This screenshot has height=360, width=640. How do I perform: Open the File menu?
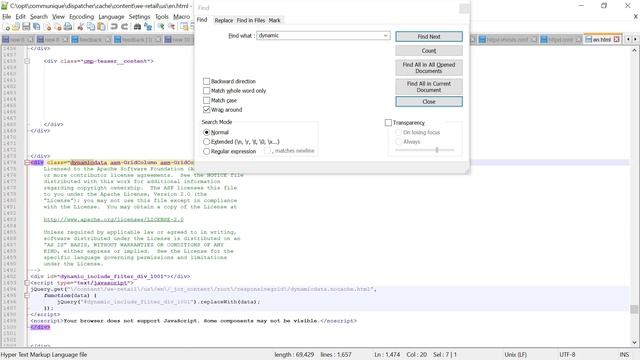pos(7,17)
